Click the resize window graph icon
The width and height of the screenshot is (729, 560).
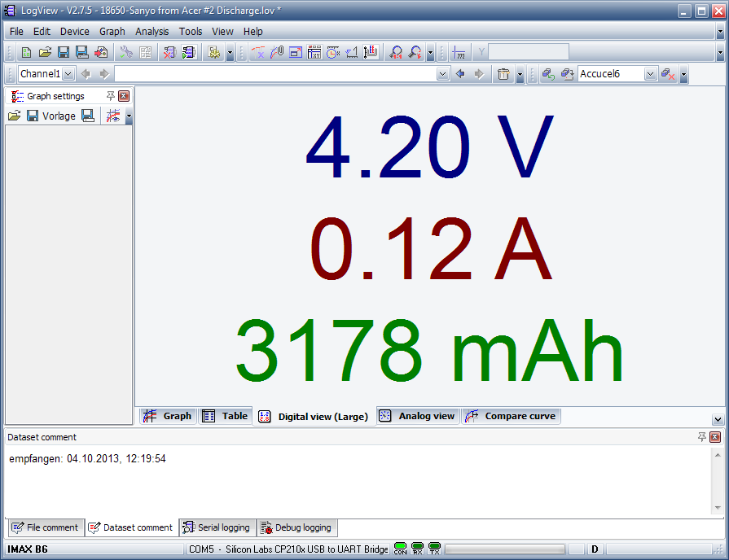(x=296, y=53)
